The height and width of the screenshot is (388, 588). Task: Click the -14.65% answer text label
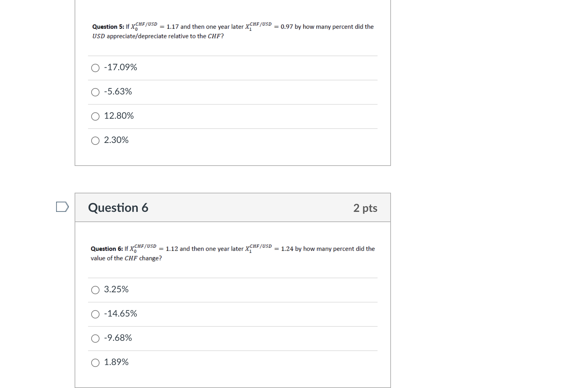click(120, 314)
